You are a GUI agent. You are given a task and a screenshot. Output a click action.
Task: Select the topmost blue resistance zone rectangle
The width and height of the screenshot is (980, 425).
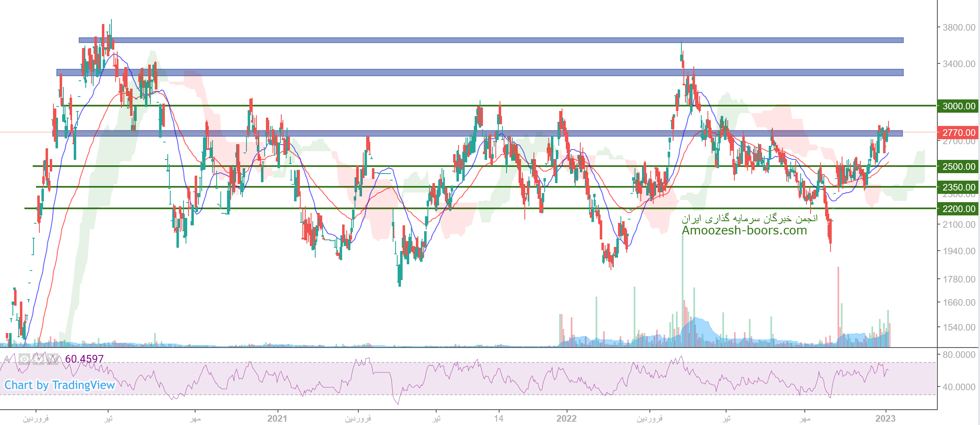click(x=491, y=40)
